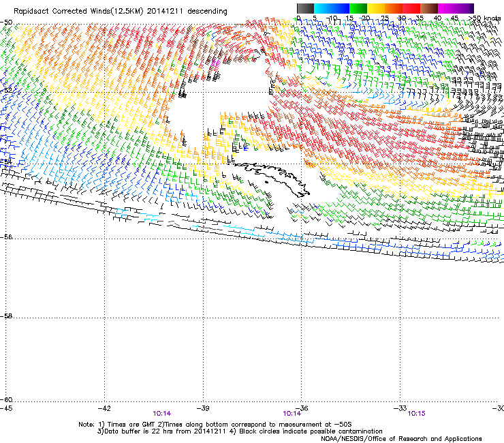Click the '20141211 descending' title text

click(x=187, y=12)
